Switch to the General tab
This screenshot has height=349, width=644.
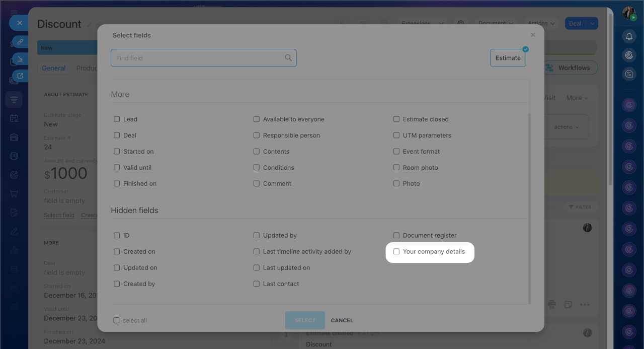point(54,68)
